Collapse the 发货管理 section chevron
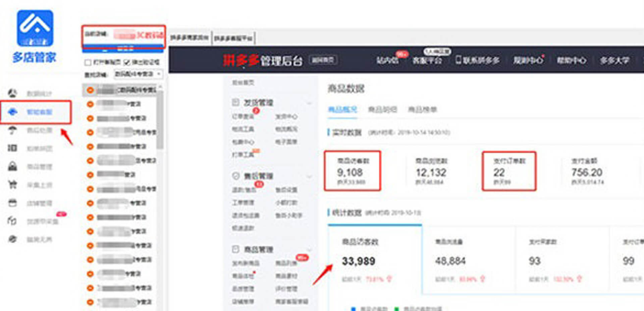This screenshot has height=311, width=644. tap(309, 103)
